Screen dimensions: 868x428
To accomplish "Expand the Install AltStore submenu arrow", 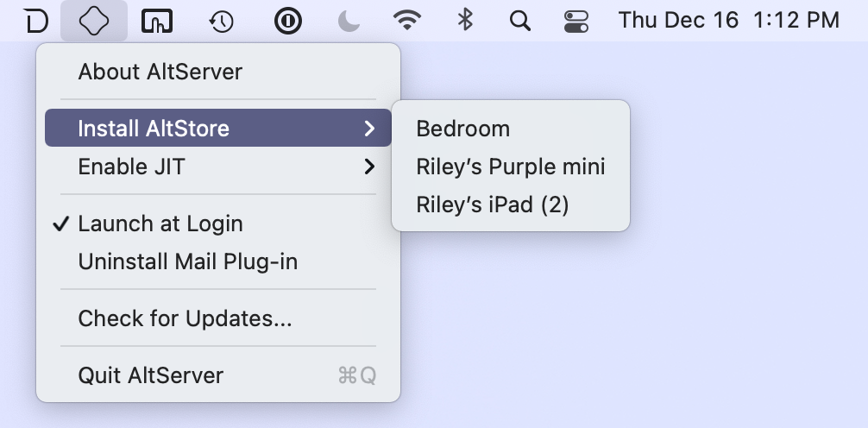I will (369, 129).
